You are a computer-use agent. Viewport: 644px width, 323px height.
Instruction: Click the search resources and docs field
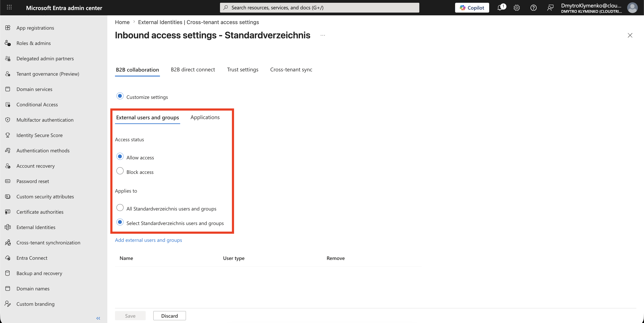[319, 8]
